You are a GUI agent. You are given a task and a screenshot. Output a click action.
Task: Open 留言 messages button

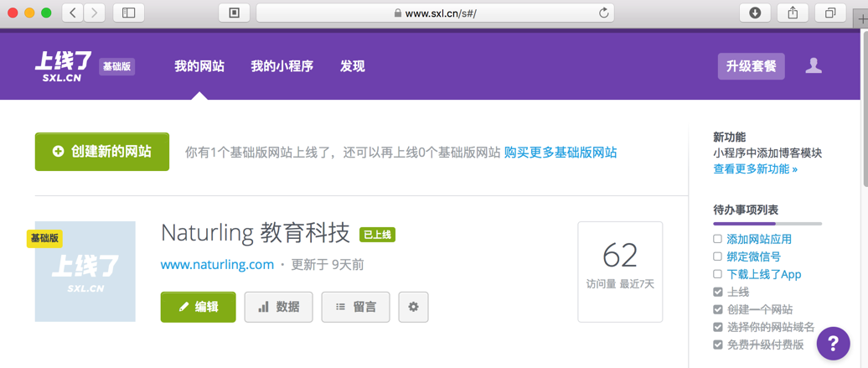pos(355,307)
